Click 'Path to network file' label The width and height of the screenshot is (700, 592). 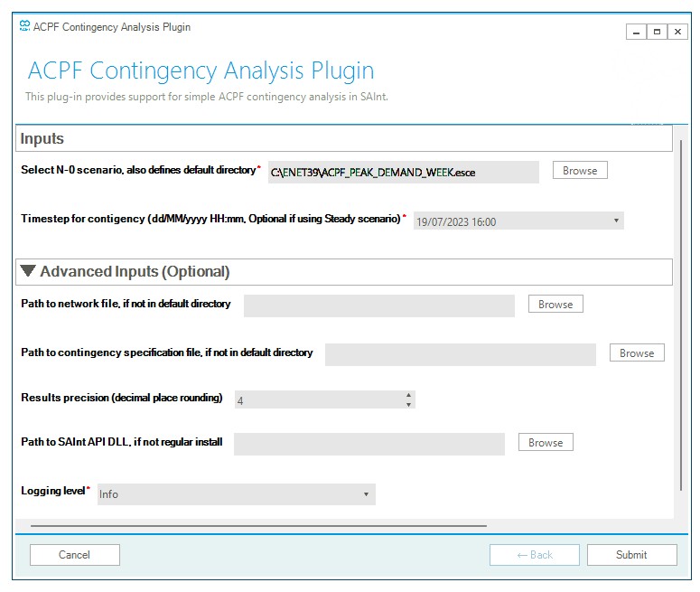coord(126,304)
